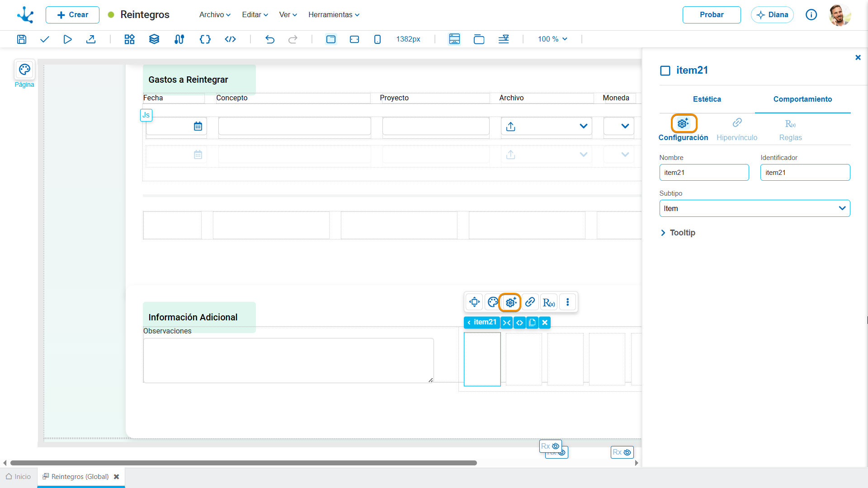Click the Nombre input field
Image resolution: width=868 pixels, height=488 pixels.
704,173
